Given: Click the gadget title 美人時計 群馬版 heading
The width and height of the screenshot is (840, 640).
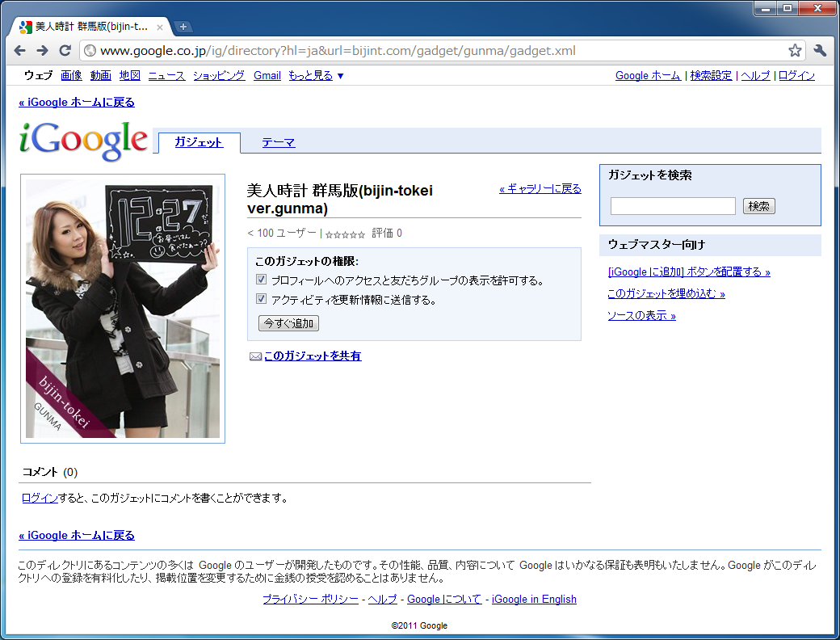Looking at the screenshot, I should click(340, 199).
